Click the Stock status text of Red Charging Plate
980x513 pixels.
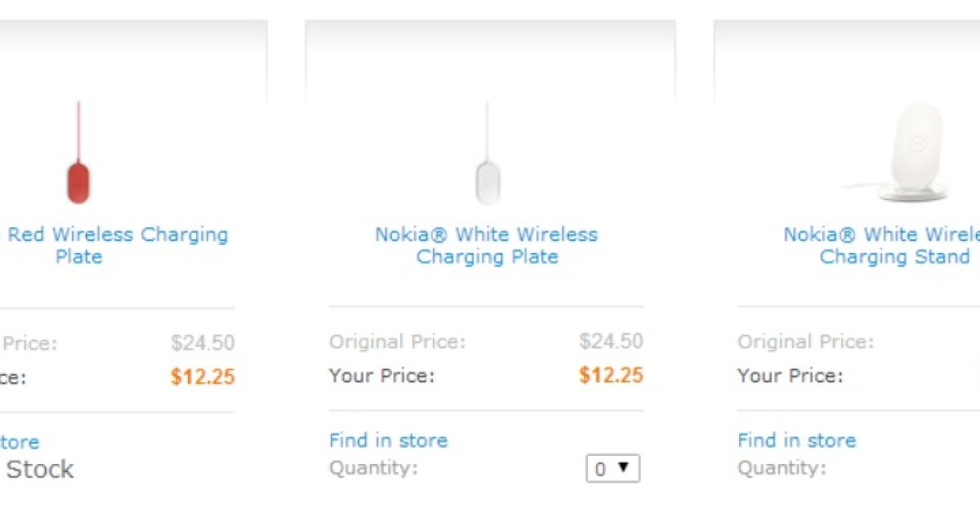39,470
